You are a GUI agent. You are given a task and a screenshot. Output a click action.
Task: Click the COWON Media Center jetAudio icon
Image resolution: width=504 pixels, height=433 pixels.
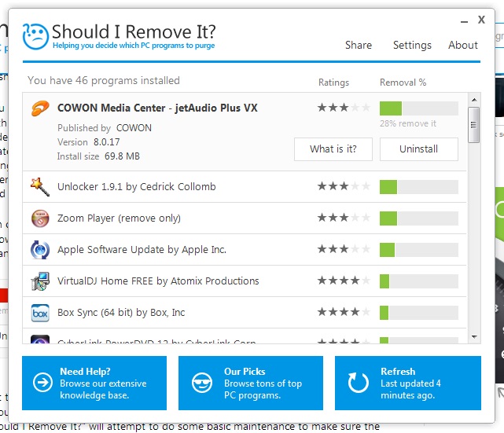(x=40, y=108)
